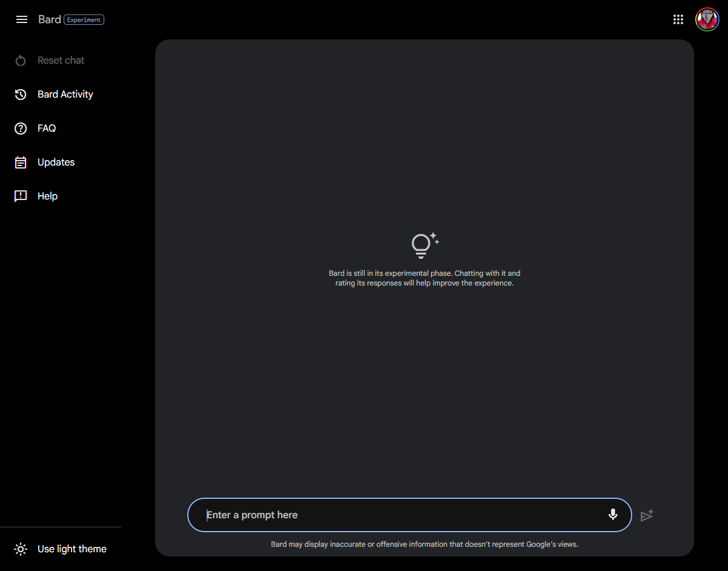Viewport: 728px width, 571px height.
Task: Open the profile avatar account menu
Action: coord(707,19)
